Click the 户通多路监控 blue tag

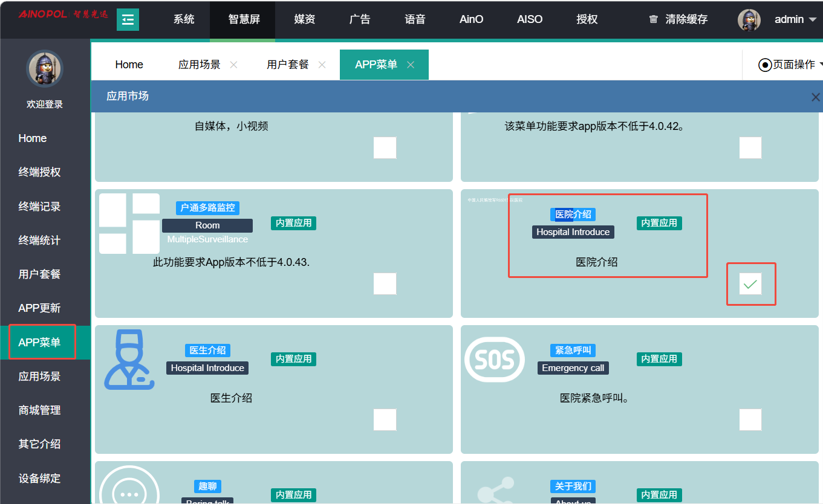click(207, 208)
